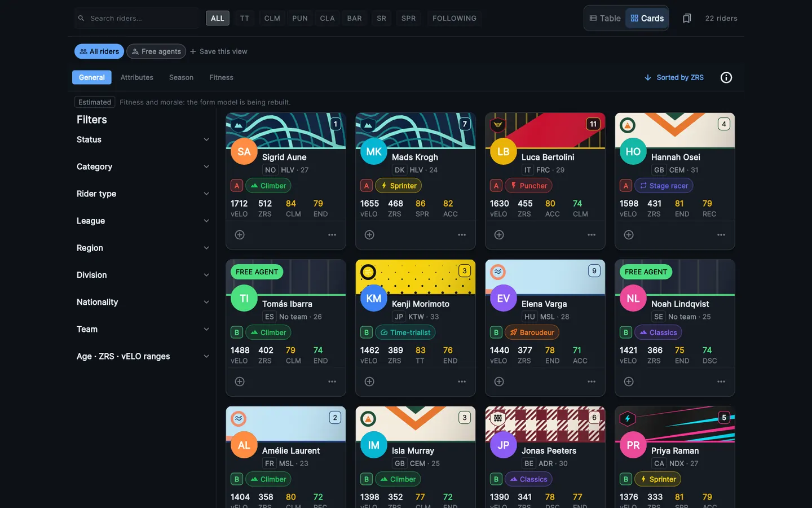812x508 pixels.
Task: Open the Season tab
Action: (181, 77)
